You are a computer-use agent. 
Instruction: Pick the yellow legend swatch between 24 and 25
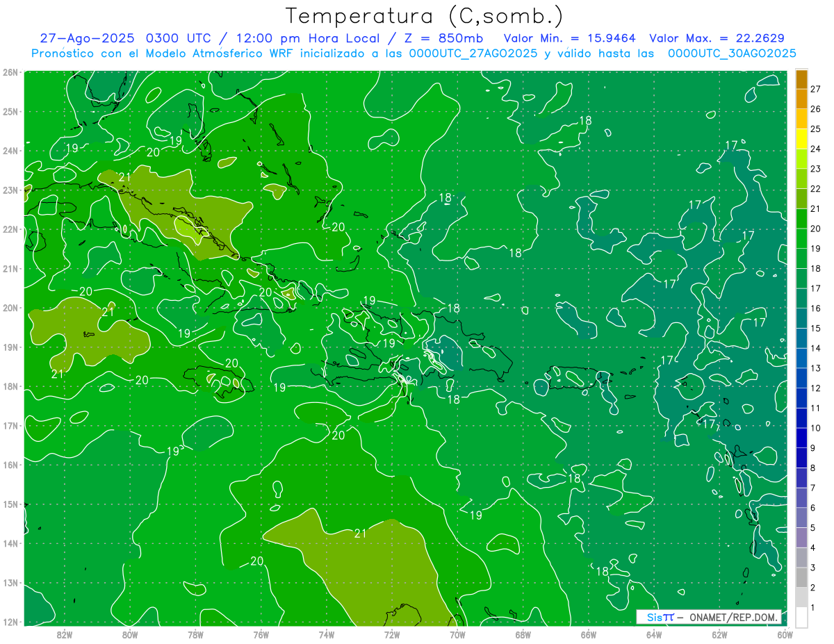[801, 138]
